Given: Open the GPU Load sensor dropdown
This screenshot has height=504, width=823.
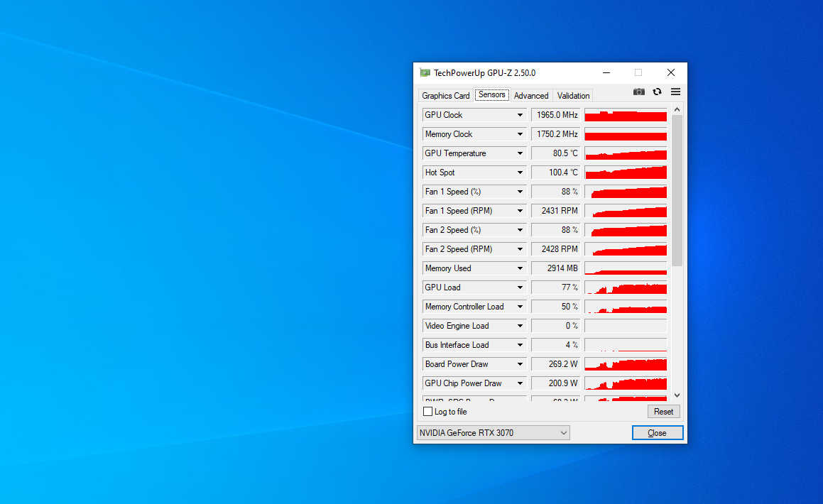Looking at the screenshot, I should 520,287.
